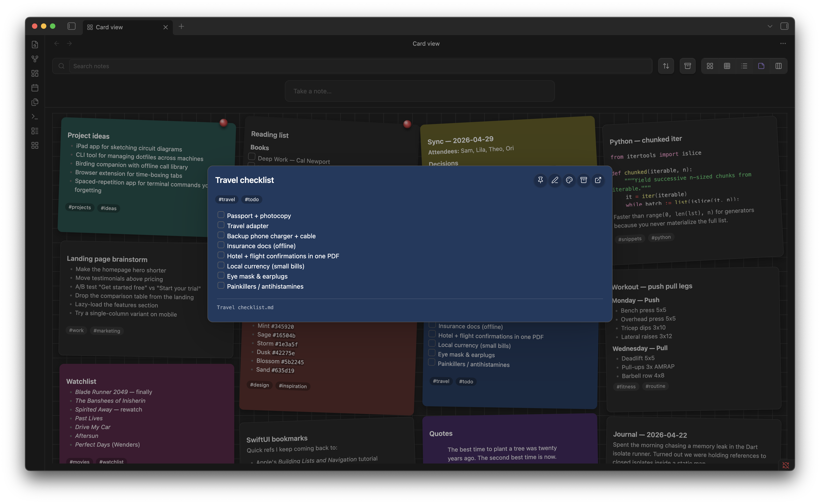This screenshot has width=820, height=504.
Task: Check Painkillers / antihistamines in the popup
Action: 221,285
